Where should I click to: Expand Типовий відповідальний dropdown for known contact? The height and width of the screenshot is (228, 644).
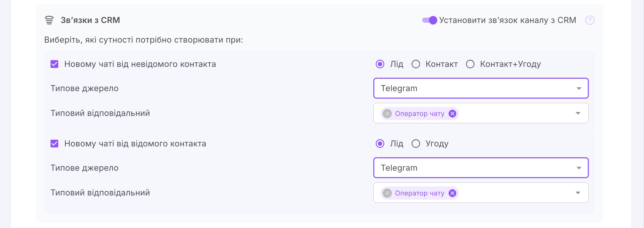(x=578, y=193)
